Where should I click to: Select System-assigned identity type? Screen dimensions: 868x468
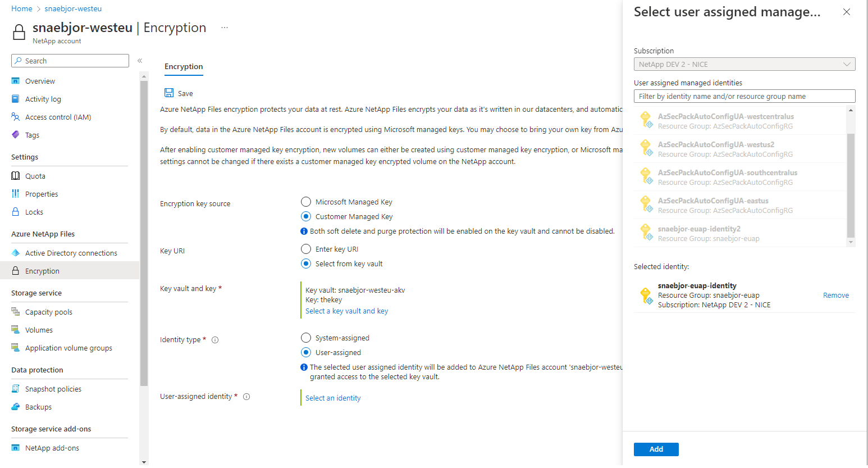(306, 338)
